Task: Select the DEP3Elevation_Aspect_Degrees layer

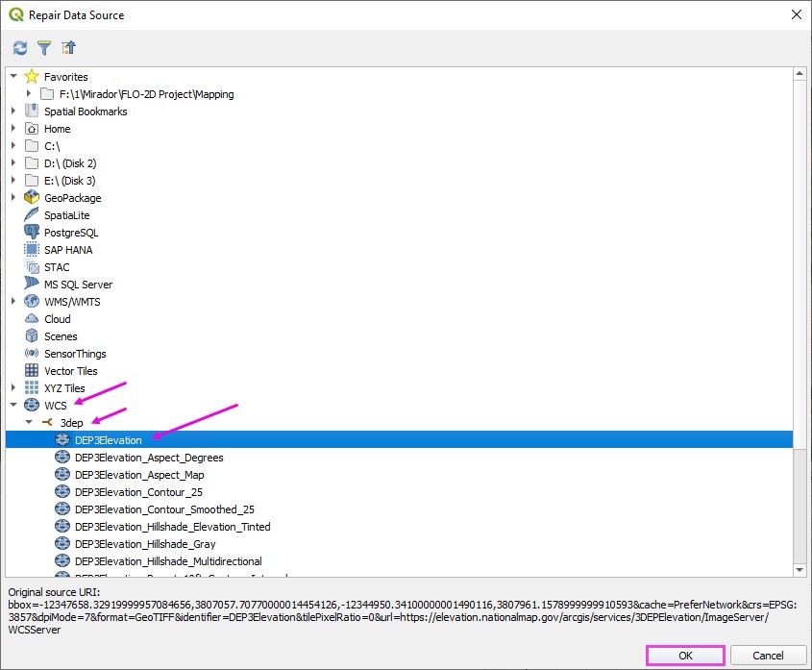Action: pos(148,458)
